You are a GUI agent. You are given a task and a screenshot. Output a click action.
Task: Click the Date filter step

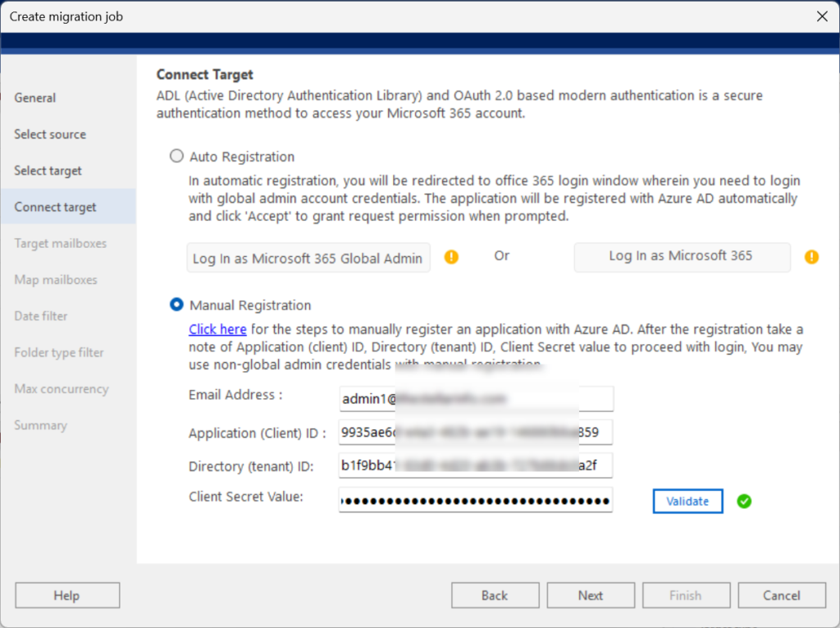[41, 316]
